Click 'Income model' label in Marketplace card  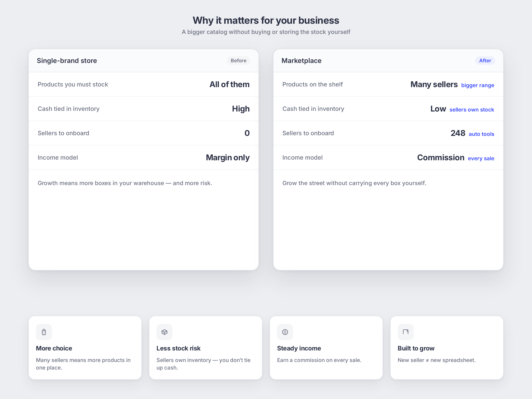coord(302,158)
